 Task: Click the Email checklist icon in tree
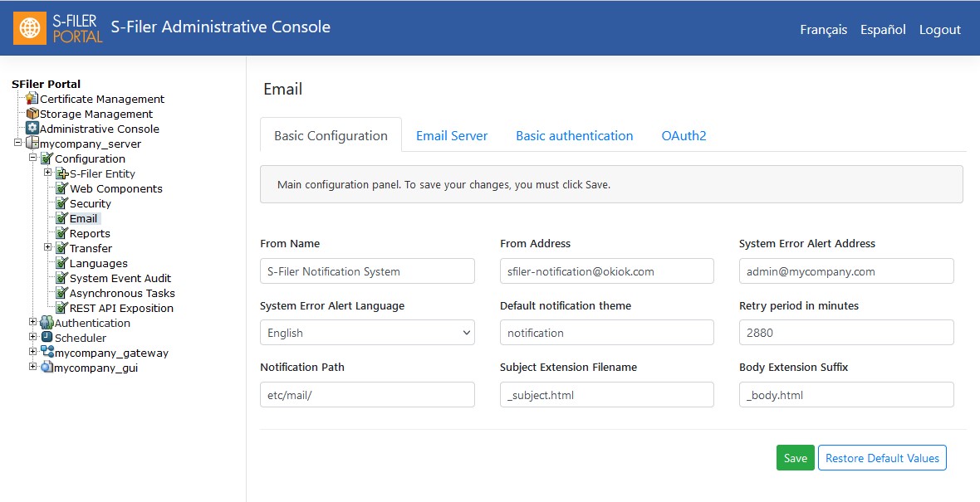62,218
